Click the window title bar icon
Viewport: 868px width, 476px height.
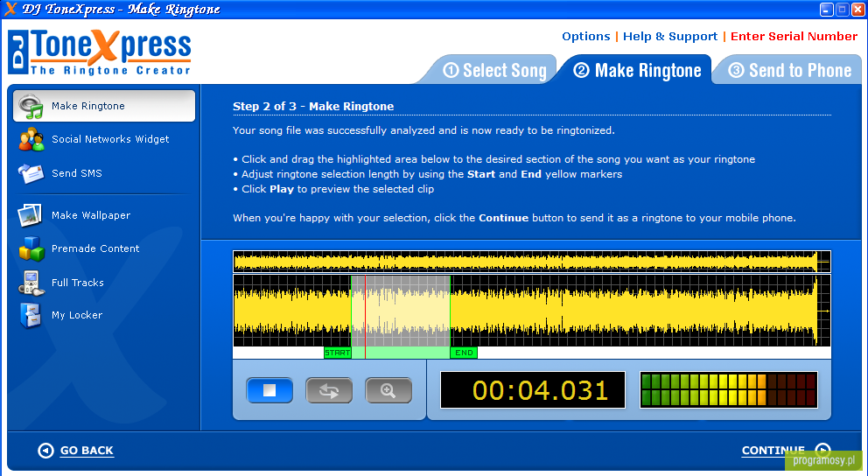(10, 9)
